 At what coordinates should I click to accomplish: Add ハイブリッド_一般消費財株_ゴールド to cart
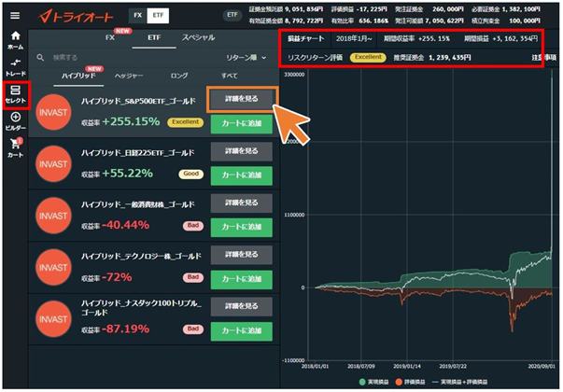tap(241, 227)
